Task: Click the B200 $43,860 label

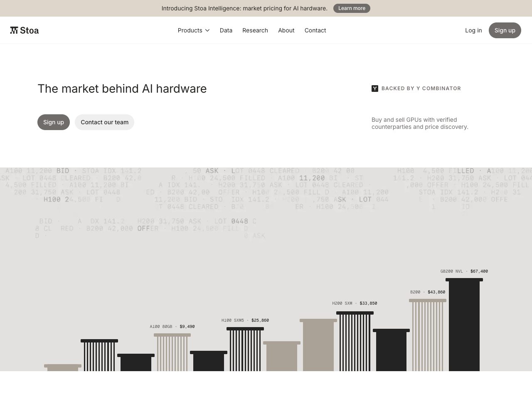Action: click(x=428, y=292)
